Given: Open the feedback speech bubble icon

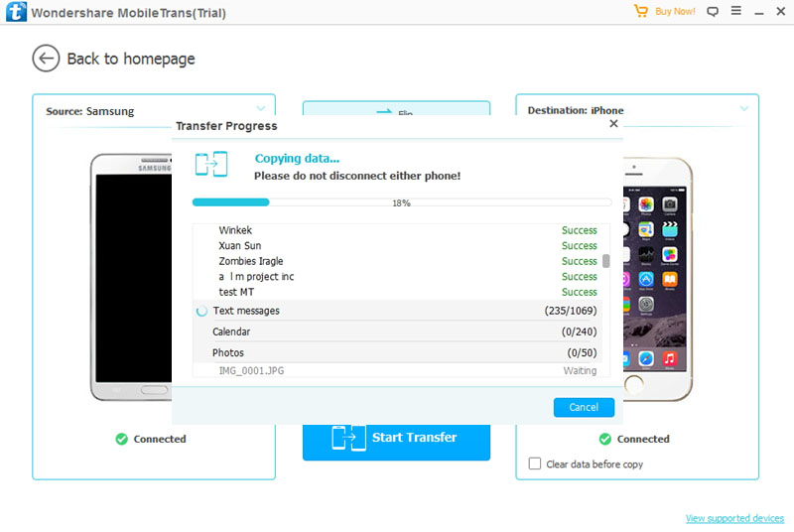Looking at the screenshot, I should (713, 11).
